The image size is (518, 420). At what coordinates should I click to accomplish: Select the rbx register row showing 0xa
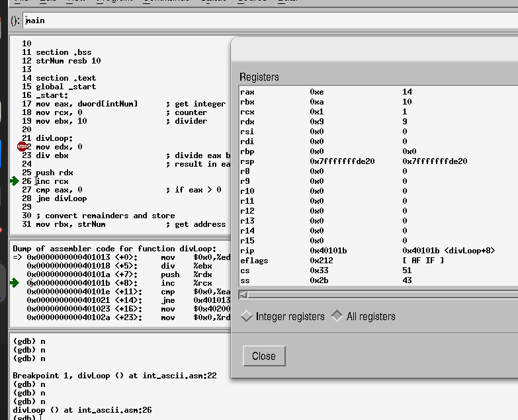tap(378, 102)
